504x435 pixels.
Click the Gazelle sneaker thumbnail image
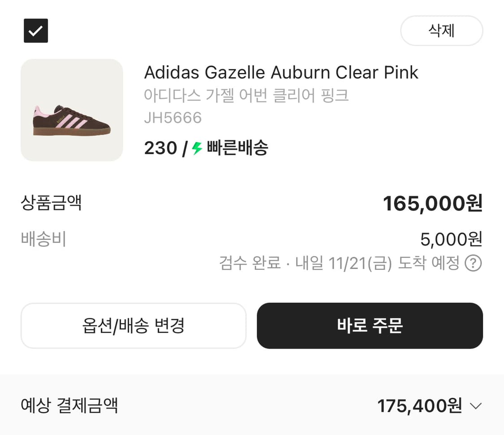pyautogui.click(x=72, y=109)
